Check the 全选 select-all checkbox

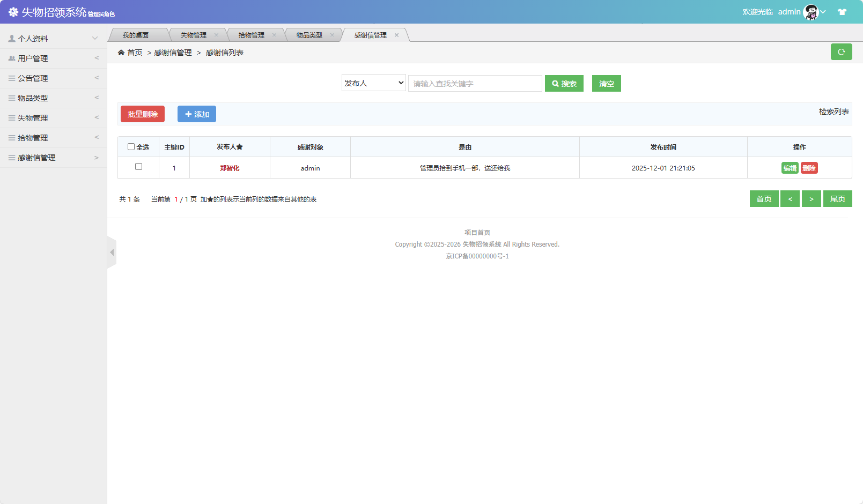click(131, 146)
